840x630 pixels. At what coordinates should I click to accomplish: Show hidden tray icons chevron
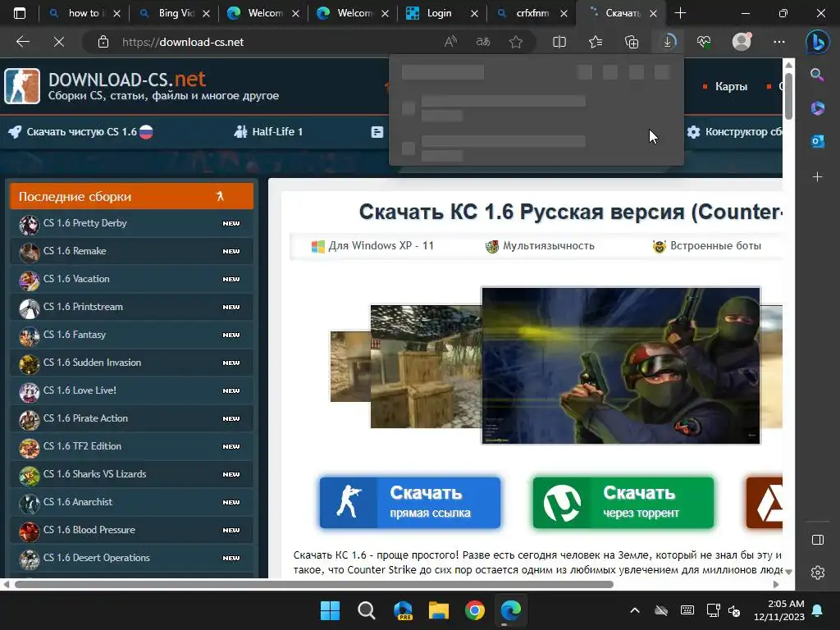(635, 610)
